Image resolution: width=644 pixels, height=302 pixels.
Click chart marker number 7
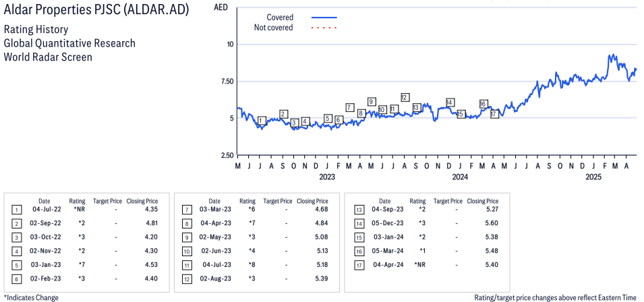pos(349,107)
